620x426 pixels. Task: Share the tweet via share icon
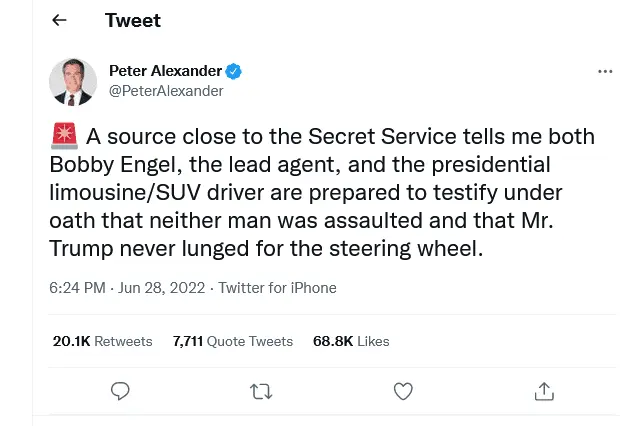click(544, 391)
